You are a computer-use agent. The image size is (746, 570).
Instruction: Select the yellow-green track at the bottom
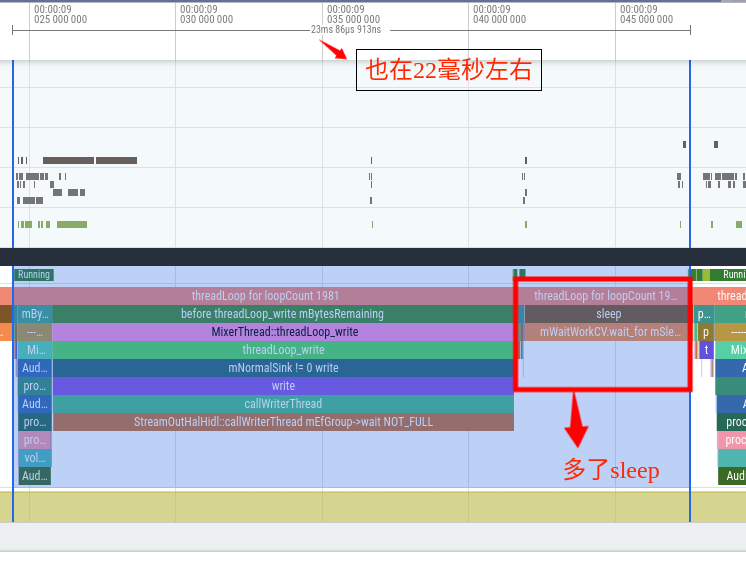click(373, 507)
